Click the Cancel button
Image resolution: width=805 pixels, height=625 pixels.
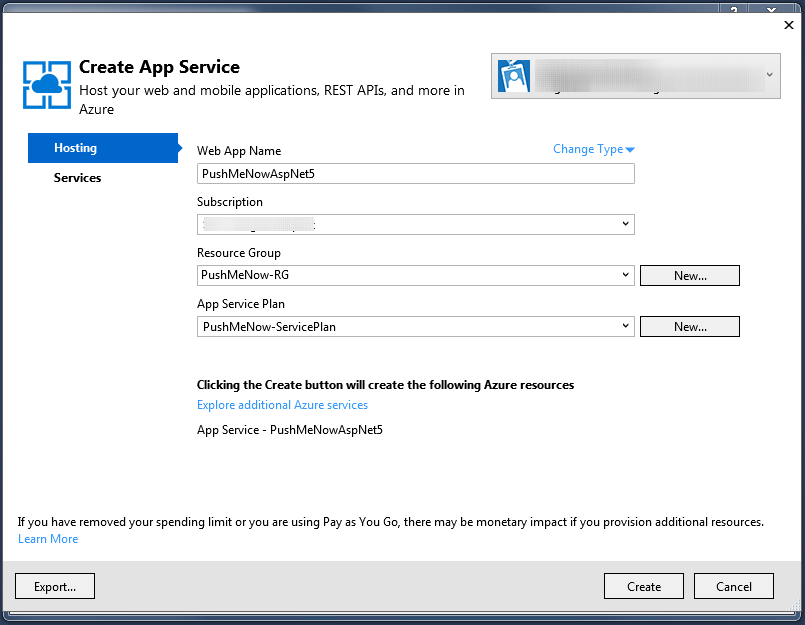pyautogui.click(x=734, y=586)
